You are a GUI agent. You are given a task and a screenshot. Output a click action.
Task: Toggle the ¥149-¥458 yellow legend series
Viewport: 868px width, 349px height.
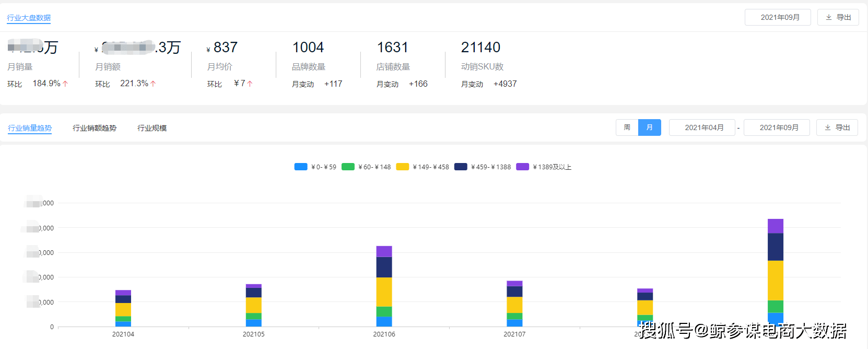tap(402, 167)
